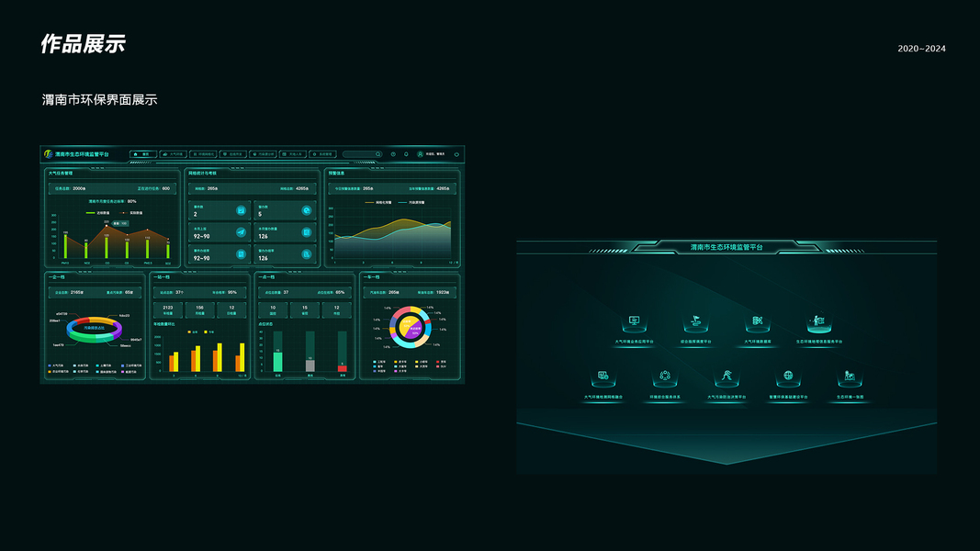This screenshot has width=980, height=551.
Task: Toggle the 达标数量 legend series
Action: click(98, 213)
